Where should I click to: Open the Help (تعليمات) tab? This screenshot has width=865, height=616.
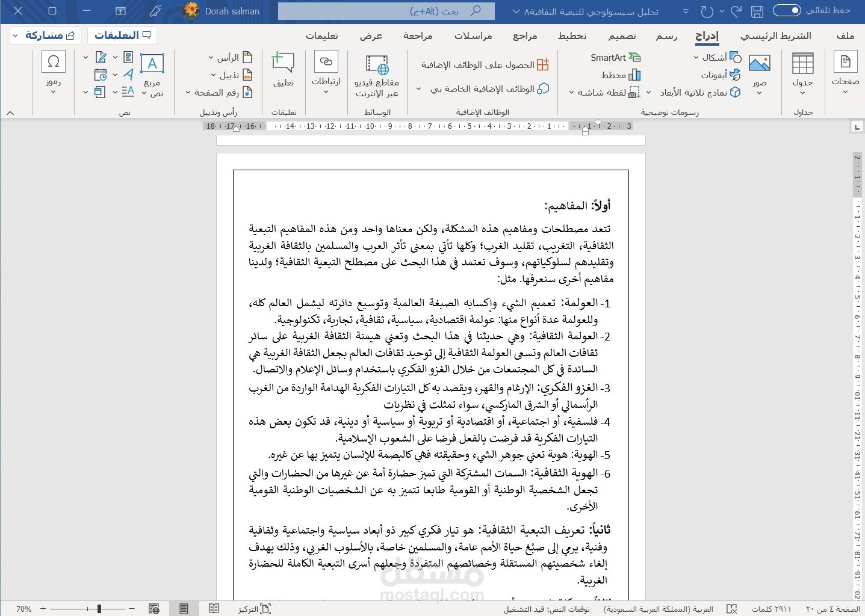pos(321,36)
